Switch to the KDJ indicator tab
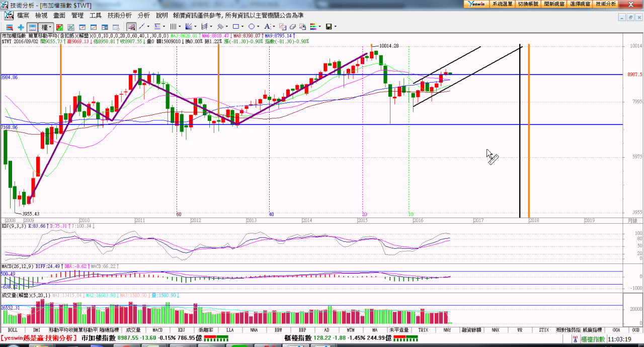The height and width of the screenshot is (347, 644). click(x=182, y=330)
